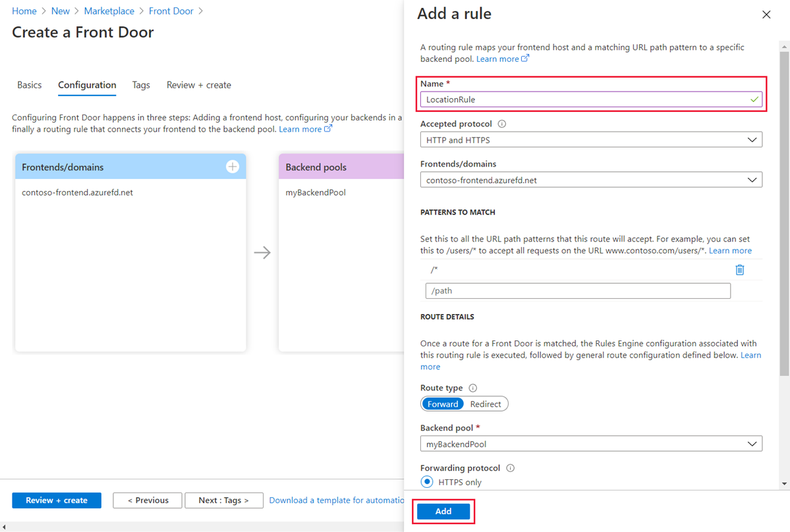Click the /path pattern input box

578,291
